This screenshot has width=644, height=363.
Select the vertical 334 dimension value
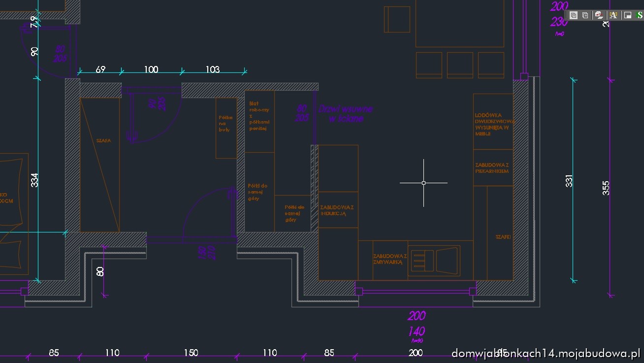[x=34, y=180]
